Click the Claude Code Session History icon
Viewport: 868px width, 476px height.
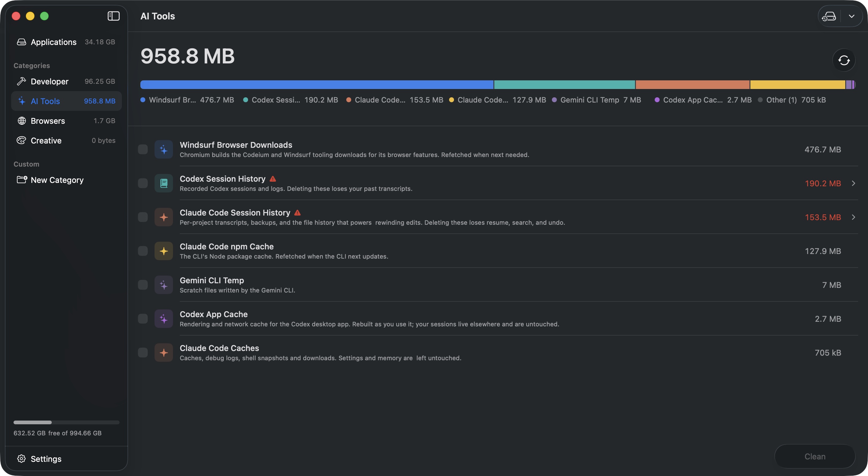coord(164,217)
